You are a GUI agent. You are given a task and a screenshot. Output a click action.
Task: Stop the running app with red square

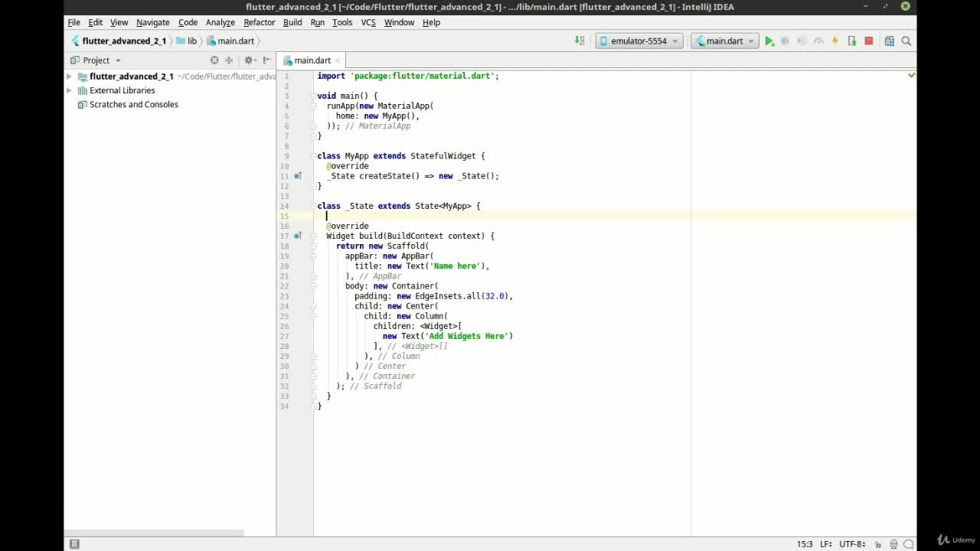[x=868, y=41]
